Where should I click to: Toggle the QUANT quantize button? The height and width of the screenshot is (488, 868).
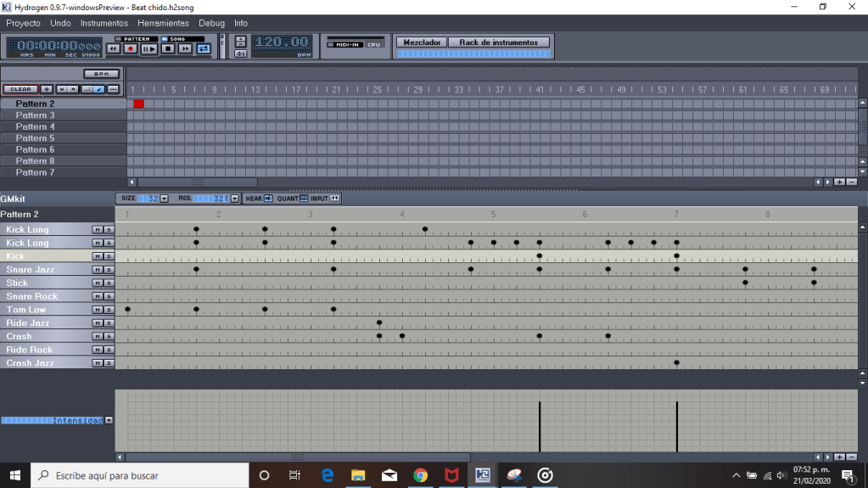point(304,199)
